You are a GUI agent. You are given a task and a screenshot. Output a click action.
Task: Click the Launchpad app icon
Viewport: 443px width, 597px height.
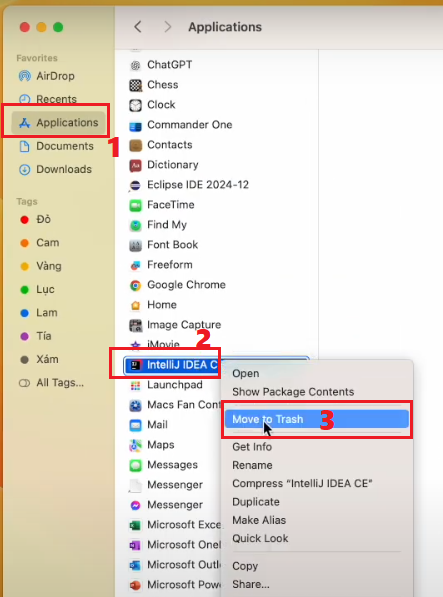click(x=135, y=385)
